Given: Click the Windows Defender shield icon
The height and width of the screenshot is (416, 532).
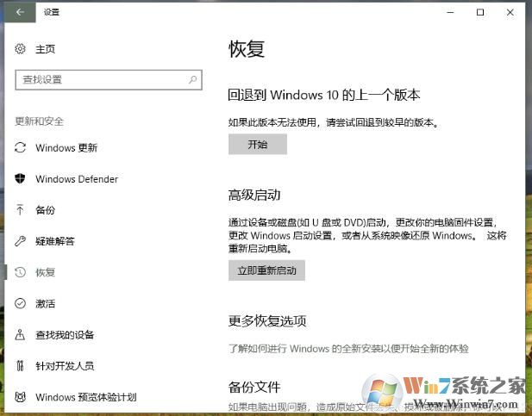Looking at the screenshot, I should pos(20,178).
